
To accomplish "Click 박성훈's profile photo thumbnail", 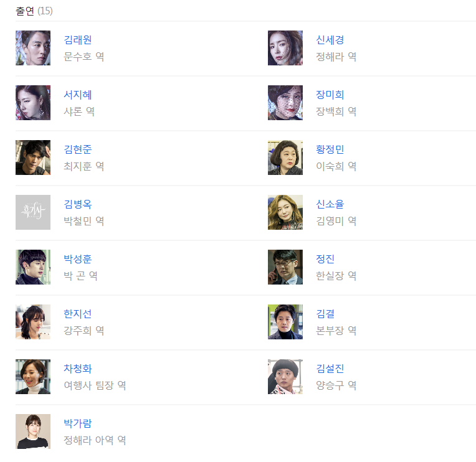I will pos(33,267).
